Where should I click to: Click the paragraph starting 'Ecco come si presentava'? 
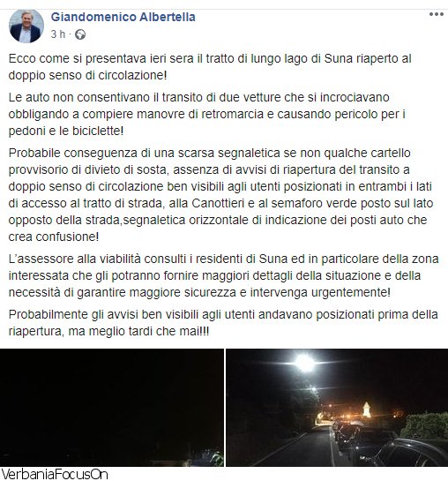210,67
